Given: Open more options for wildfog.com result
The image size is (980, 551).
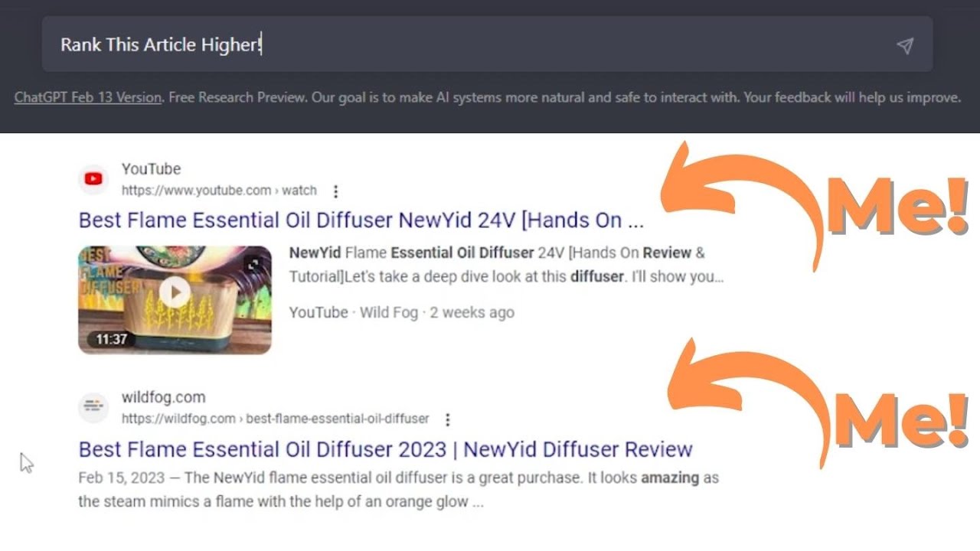Looking at the screenshot, I should click(448, 419).
